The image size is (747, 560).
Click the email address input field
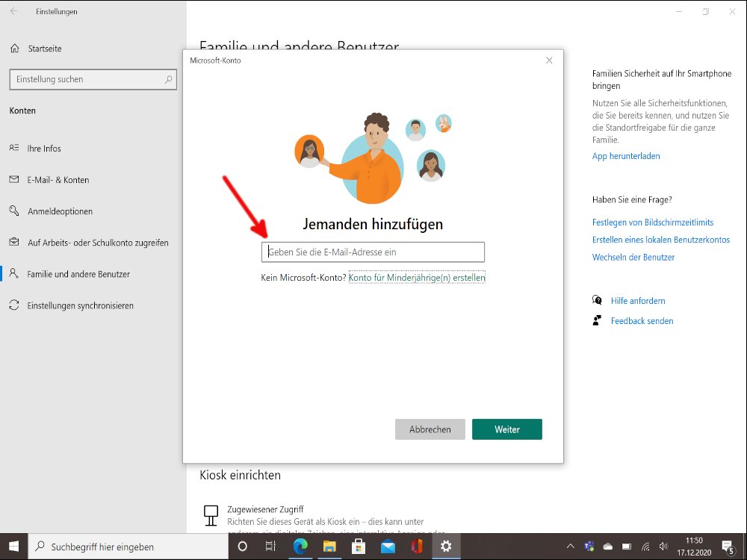pos(373,252)
